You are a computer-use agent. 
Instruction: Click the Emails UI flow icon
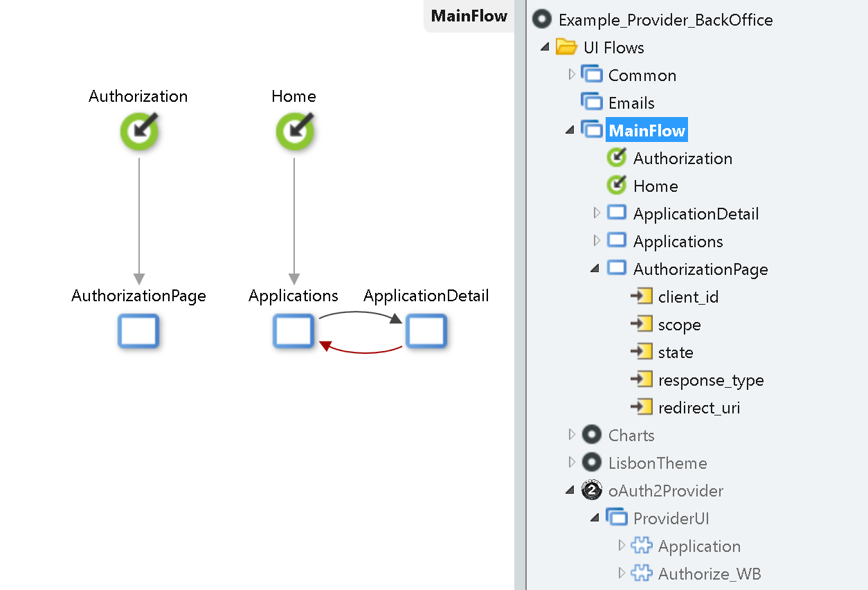(x=593, y=101)
